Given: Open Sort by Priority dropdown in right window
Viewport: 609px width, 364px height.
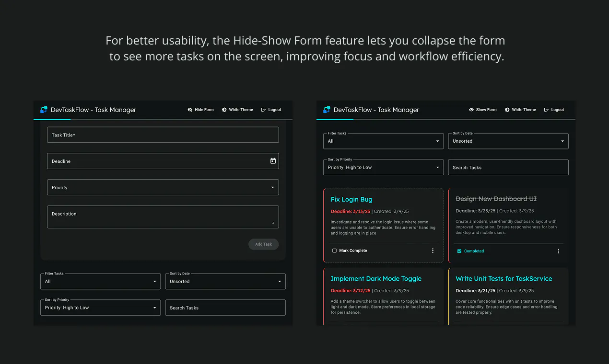Looking at the screenshot, I should [x=384, y=167].
